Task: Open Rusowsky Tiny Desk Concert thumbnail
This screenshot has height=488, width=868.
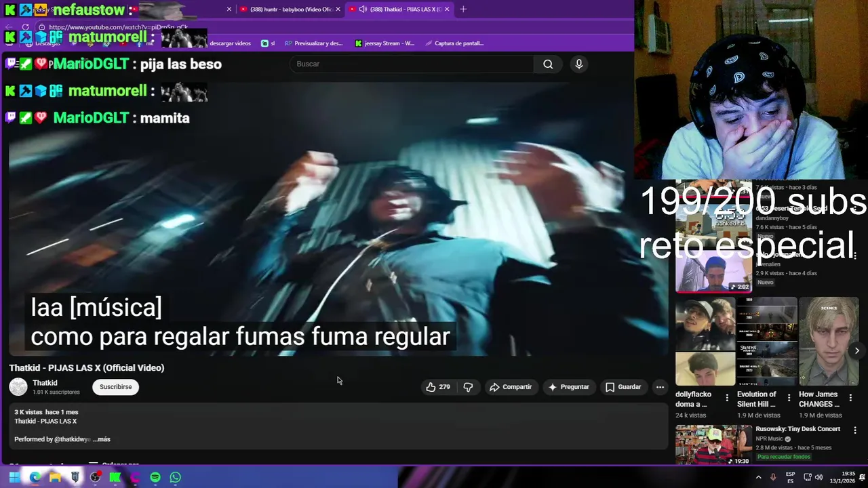Action: pyautogui.click(x=713, y=445)
